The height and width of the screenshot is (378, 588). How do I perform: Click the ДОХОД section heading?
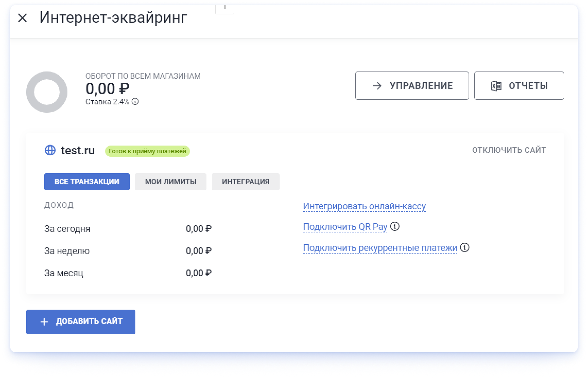tap(59, 205)
